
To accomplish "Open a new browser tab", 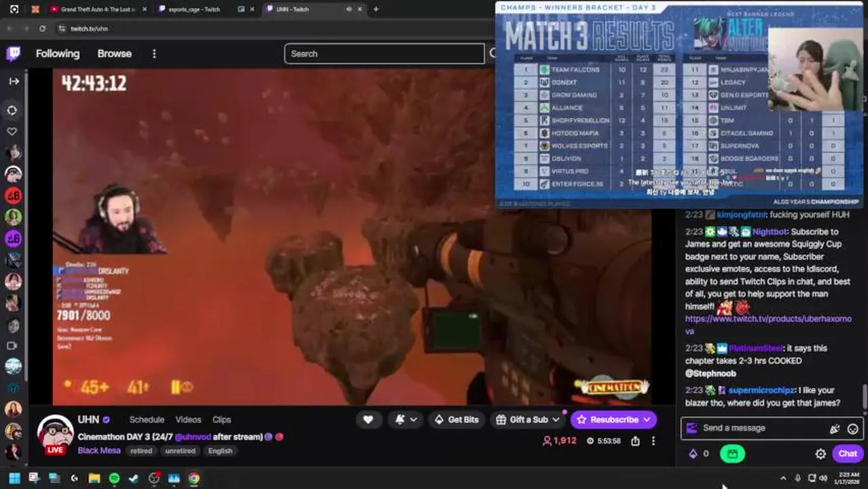I will click(376, 10).
